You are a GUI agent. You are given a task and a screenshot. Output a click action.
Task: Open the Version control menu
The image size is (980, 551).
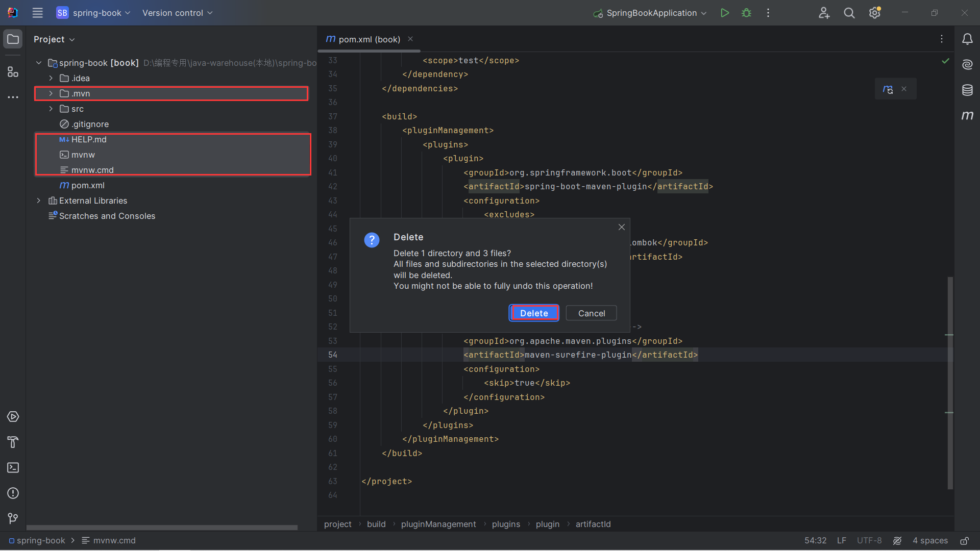[177, 13]
